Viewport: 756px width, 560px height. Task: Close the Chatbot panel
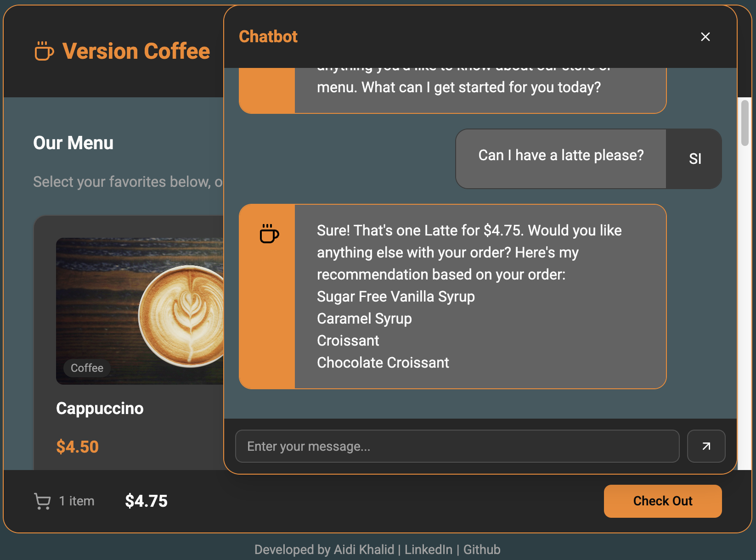tap(705, 37)
